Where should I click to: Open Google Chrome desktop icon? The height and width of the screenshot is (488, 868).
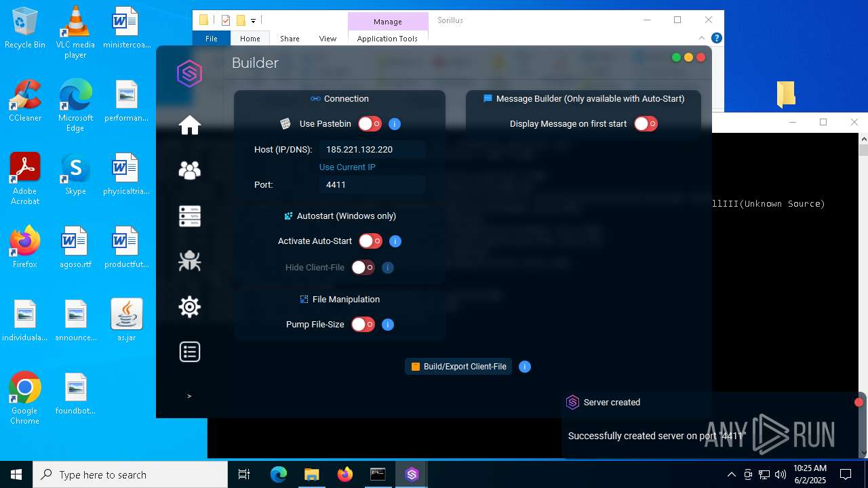pyautogui.click(x=25, y=399)
